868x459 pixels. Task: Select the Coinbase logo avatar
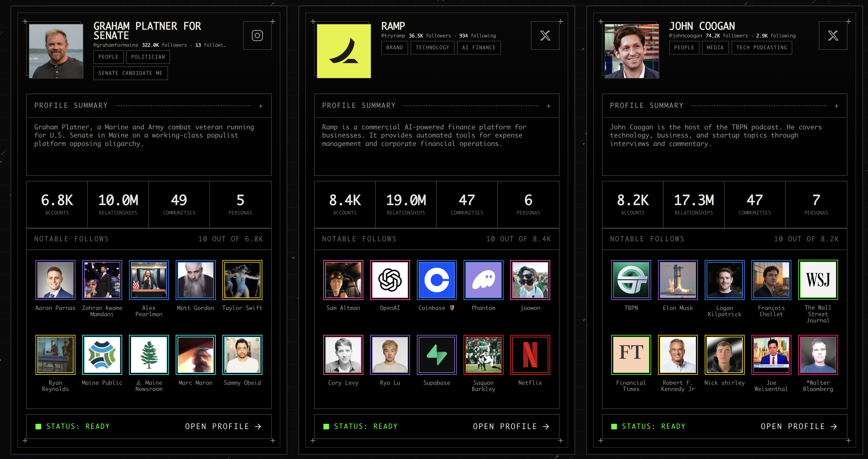[437, 280]
